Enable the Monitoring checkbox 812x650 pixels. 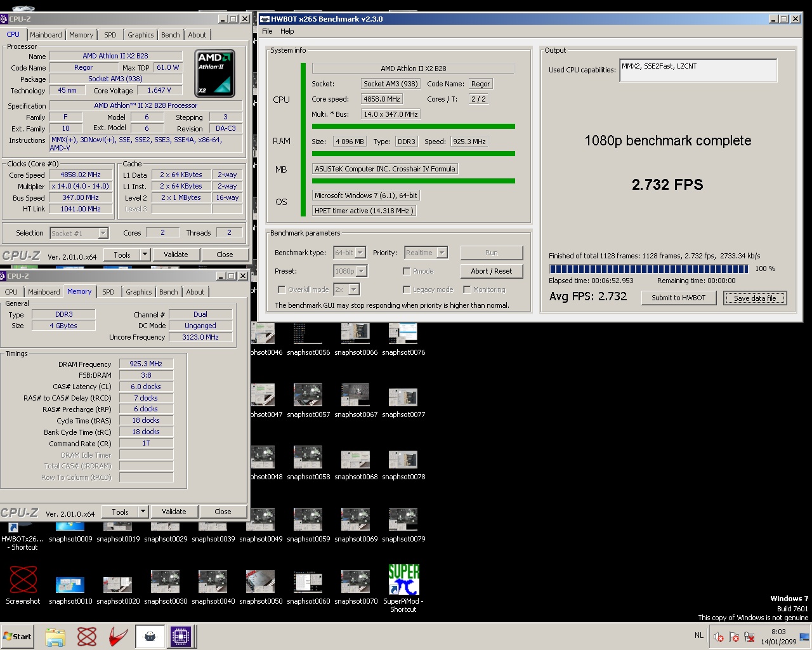(x=467, y=289)
